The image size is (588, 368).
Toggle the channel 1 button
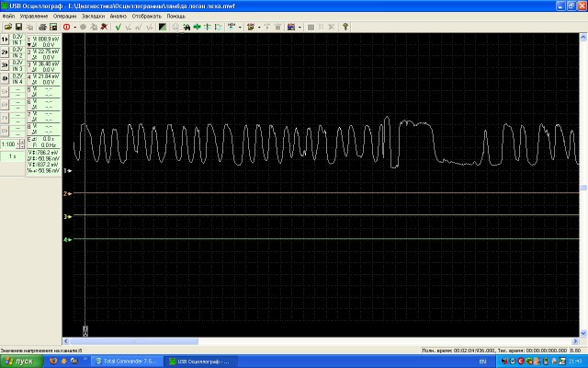click(x=5, y=40)
